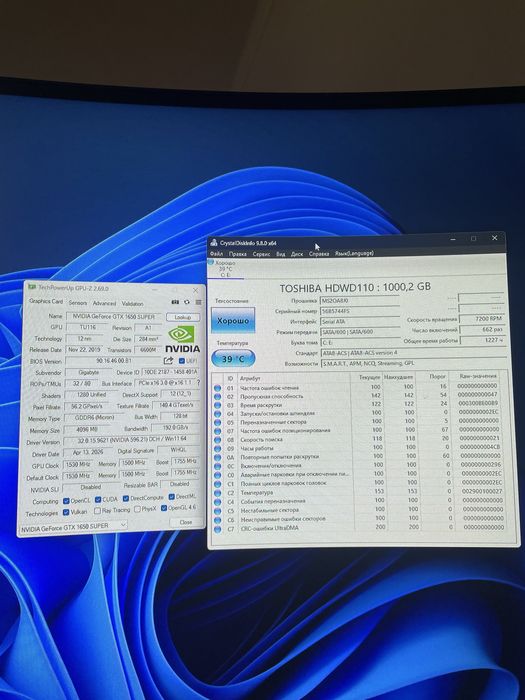Click status circle for 09 Часы работы
Viewport: 525px width, 700px height.
point(217,448)
